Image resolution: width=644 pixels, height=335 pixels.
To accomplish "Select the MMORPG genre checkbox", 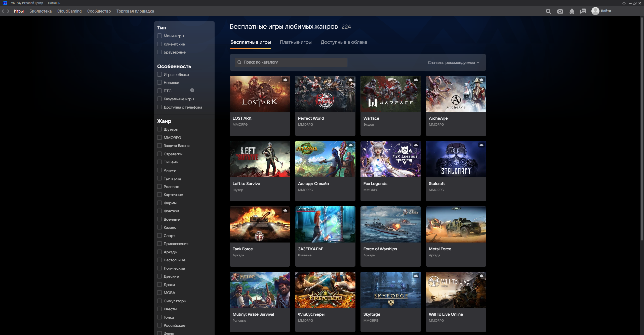I will point(159,137).
